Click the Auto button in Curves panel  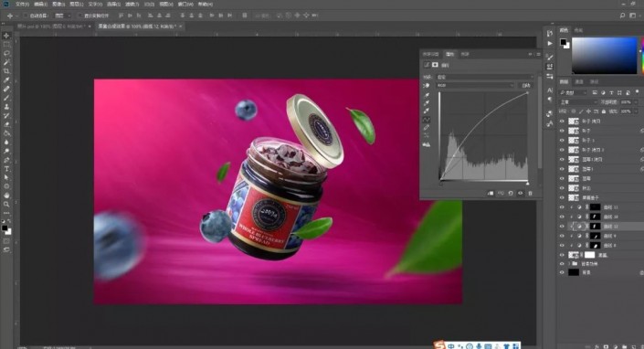coord(526,85)
